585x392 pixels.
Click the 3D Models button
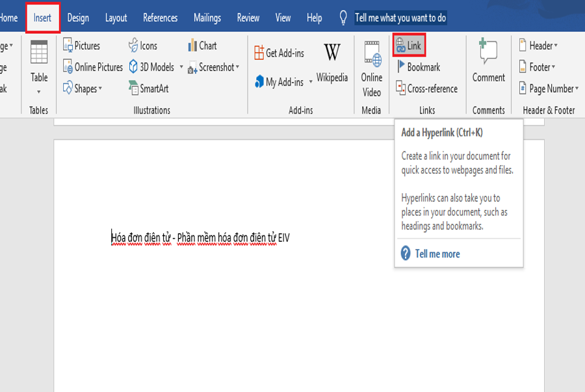[x=152, y=67]
